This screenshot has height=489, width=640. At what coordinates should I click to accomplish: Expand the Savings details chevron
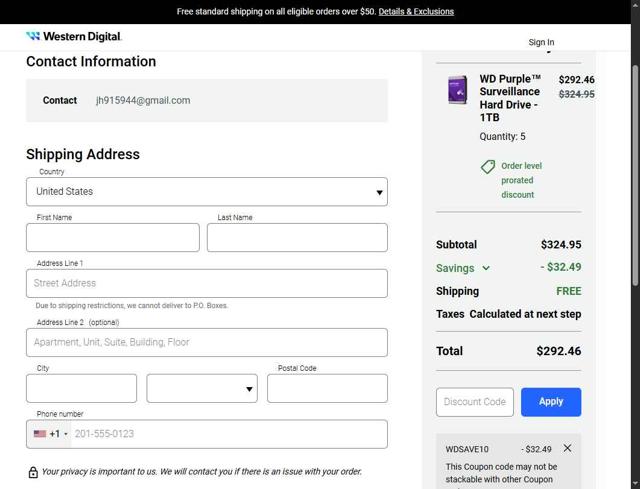pos(486,268)
